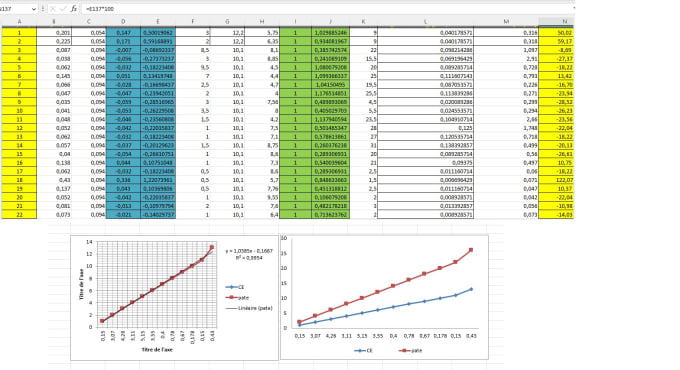Image resolution: width=680 pixels, height=370 pixels.
Task: Click yellow cell with value 122,07
Action: (556, 180)
